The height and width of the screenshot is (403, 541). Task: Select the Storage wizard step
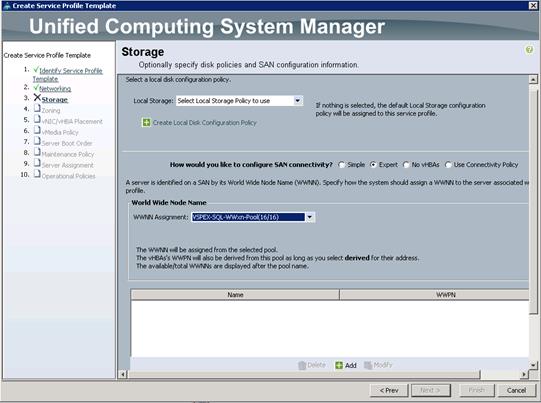(x=55, y=100)
